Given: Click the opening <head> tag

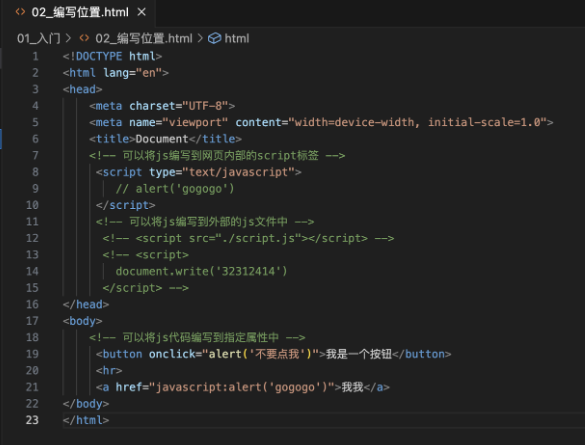Looking at the screenshot, I should [82, 89].
